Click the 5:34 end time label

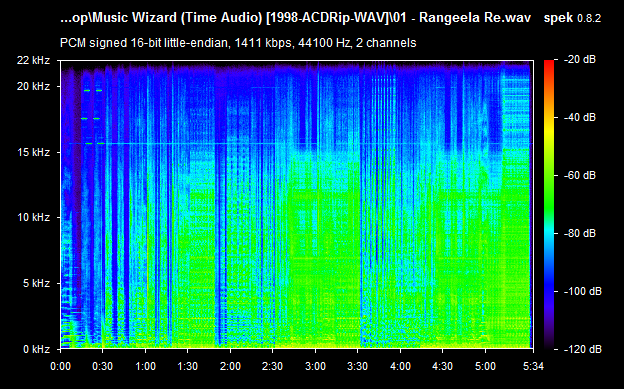[x=533, y=366]
